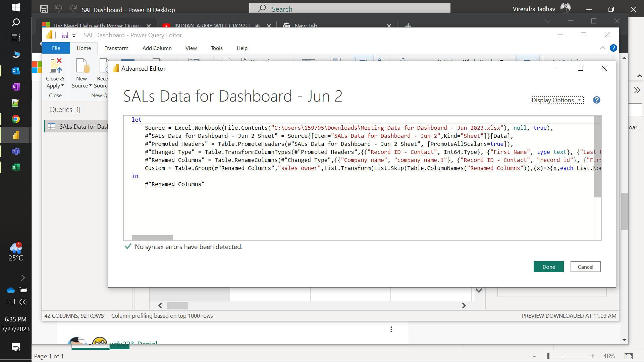This screenshot has height=362, width=644.
Task: Open a new browser tab
Action: click(x=408, y=25)
